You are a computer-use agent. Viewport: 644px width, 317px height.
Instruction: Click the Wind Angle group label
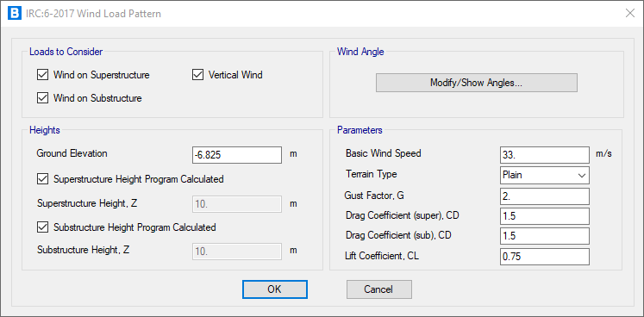pyautogui.click(x=360, y=52)
